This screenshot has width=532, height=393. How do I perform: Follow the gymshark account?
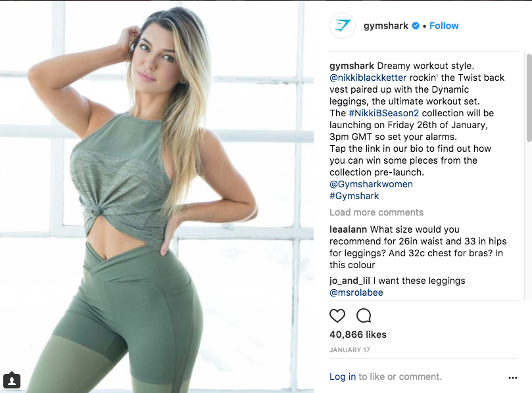point(444,26)
